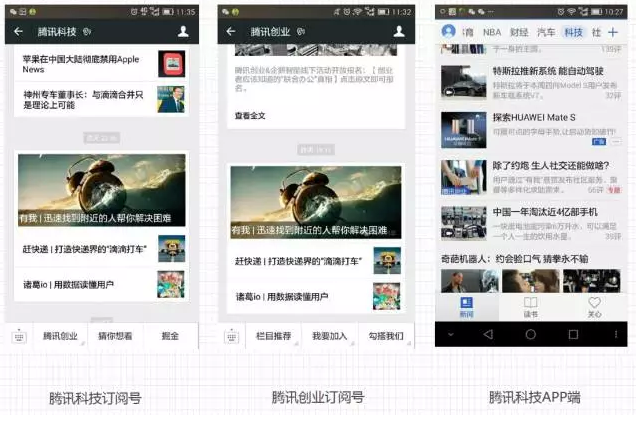Open 诸葛io thumbnail in 腾讯科技 screen
Screen dimensions: 636x431
point(171,285)
